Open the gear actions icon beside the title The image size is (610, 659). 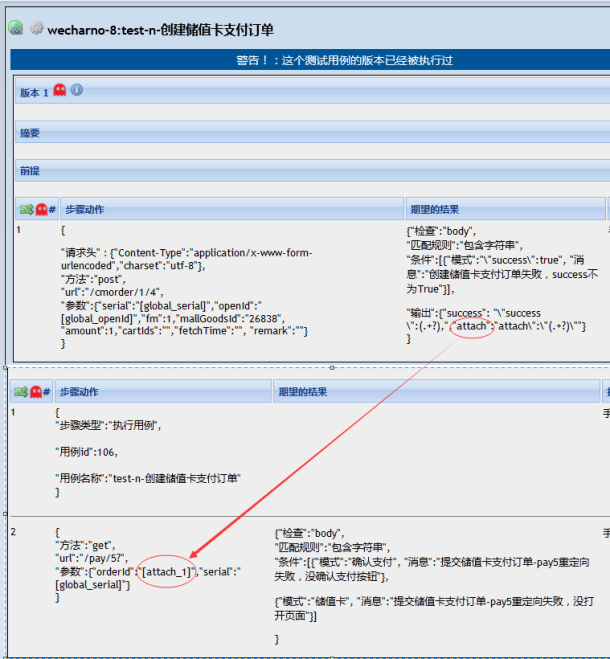36,29
